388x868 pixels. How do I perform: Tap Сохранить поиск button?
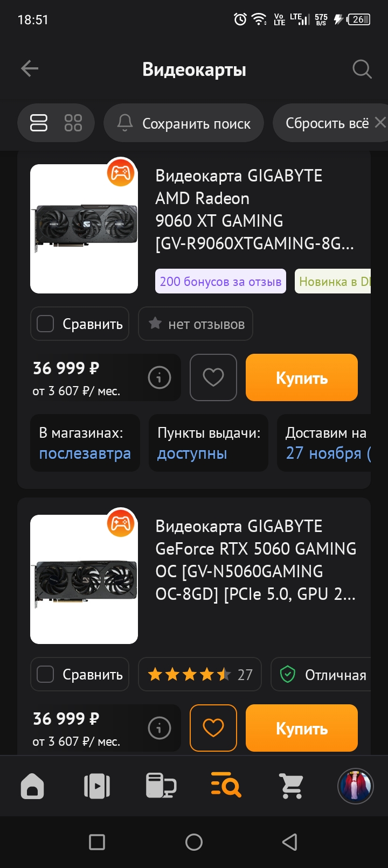pyautogui.click(x=184, y=123)
